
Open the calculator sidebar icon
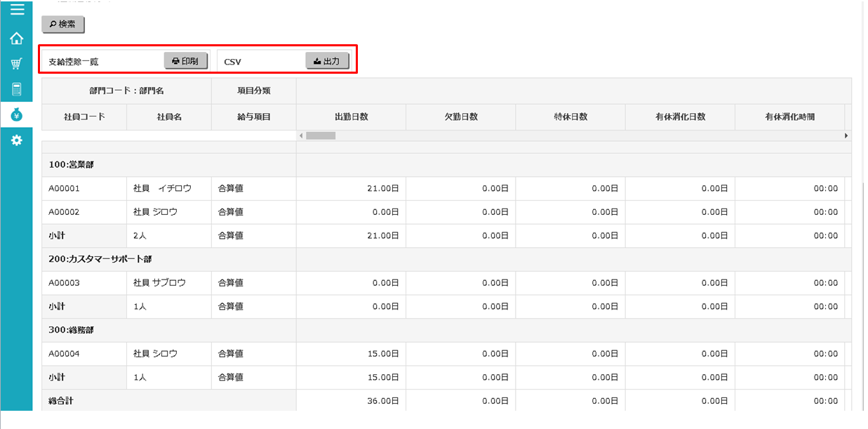tap(16, 89)
